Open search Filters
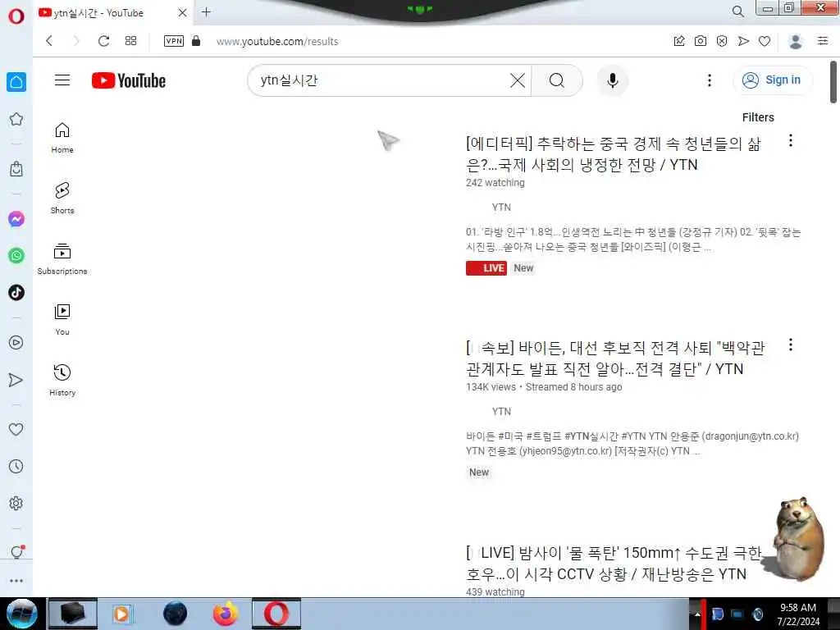The width and height of the screenshot is (840, 630). (x=758, y=117)
